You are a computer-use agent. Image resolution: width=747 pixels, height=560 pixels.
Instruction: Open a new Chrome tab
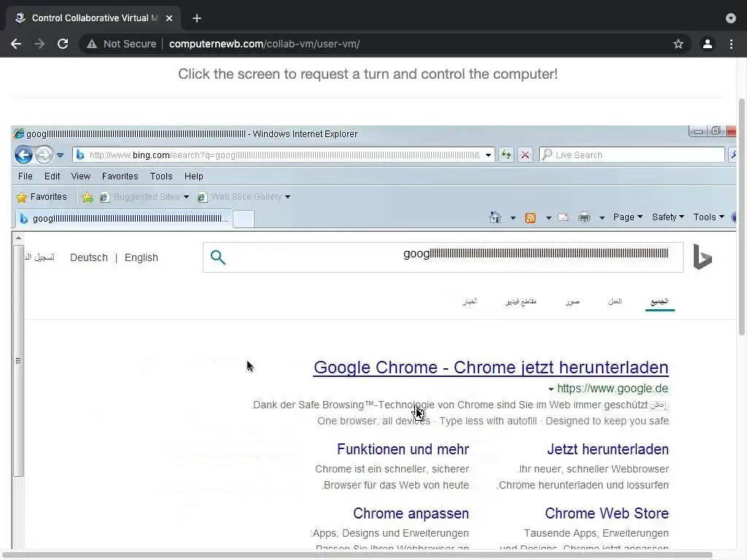pos(197,18)
